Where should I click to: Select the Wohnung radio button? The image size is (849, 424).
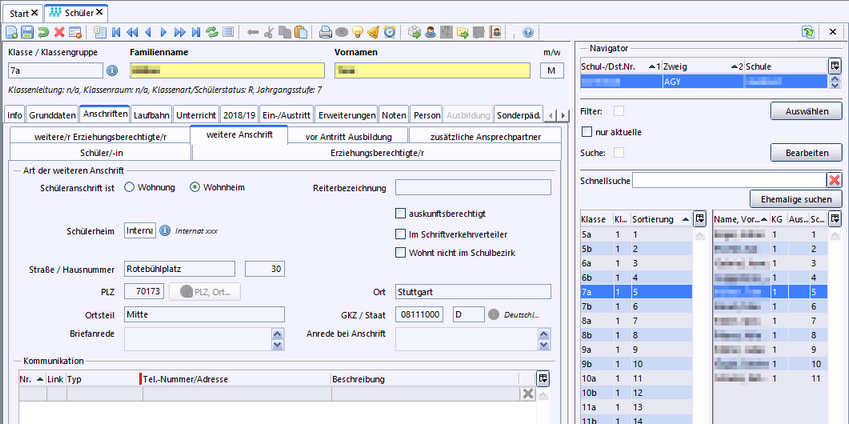pyautogui.click(x=130, y=187)
